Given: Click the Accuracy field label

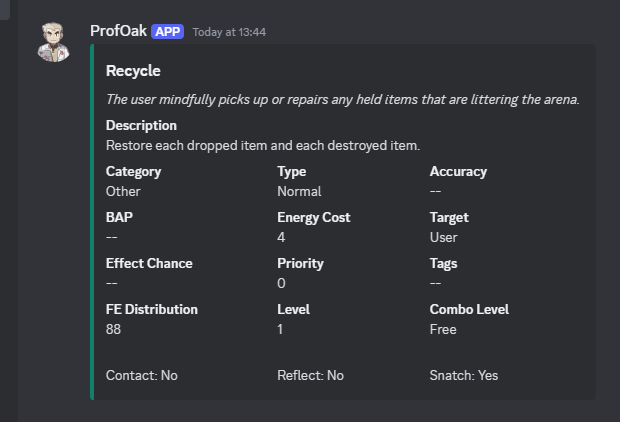Looking at the screenshot, I should (458, 171).
